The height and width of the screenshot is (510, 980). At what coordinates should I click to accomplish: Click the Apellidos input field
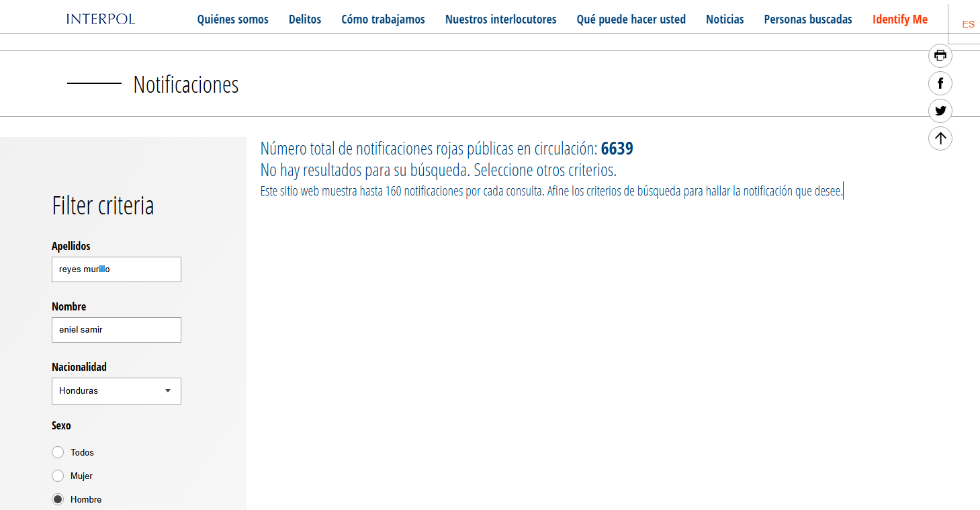116,269
